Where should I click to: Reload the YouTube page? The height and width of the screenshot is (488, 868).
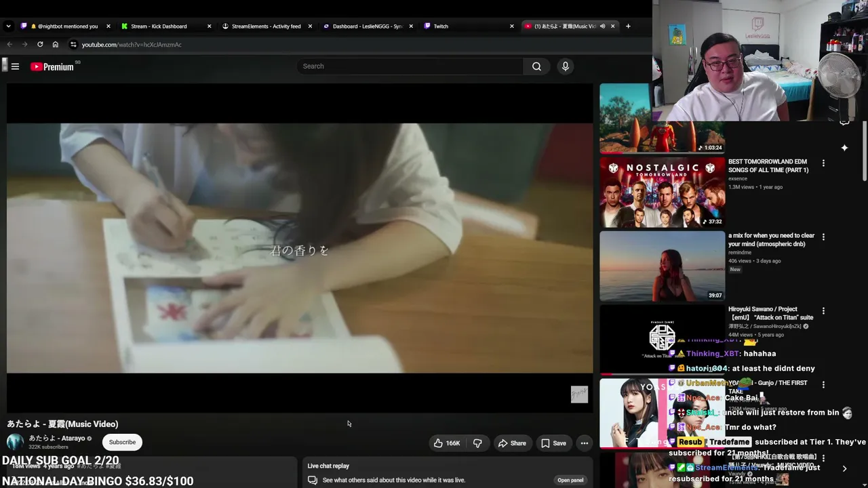[40, 45]
